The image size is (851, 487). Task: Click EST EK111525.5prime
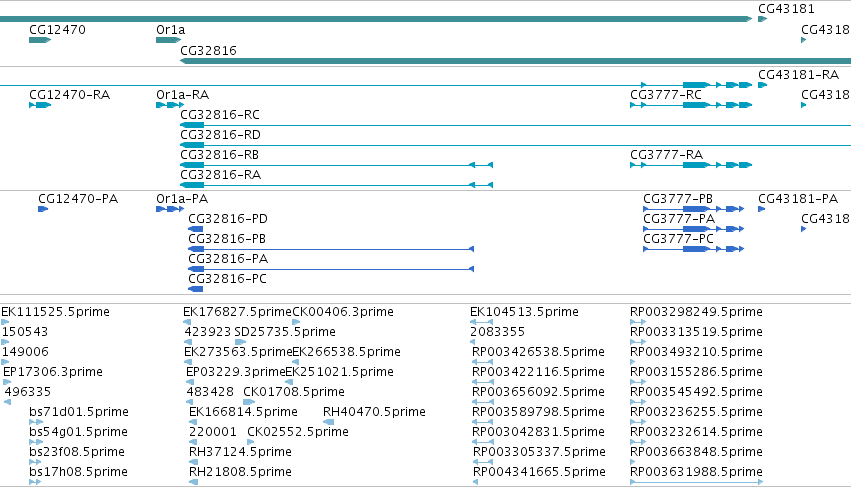[55, 312]
